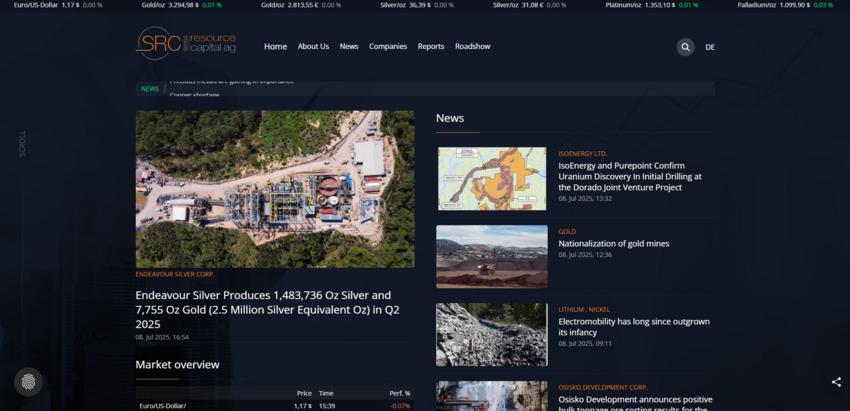Click Endeavour Silver Corp. company label
This screenshot has height=411, width=850.
(x=175, y=274)
